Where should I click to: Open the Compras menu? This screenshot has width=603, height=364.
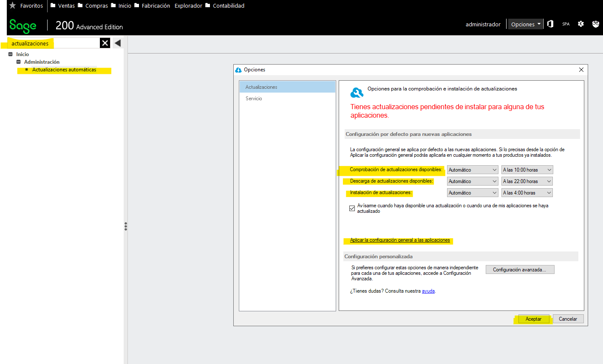click(x=96, y=6)
